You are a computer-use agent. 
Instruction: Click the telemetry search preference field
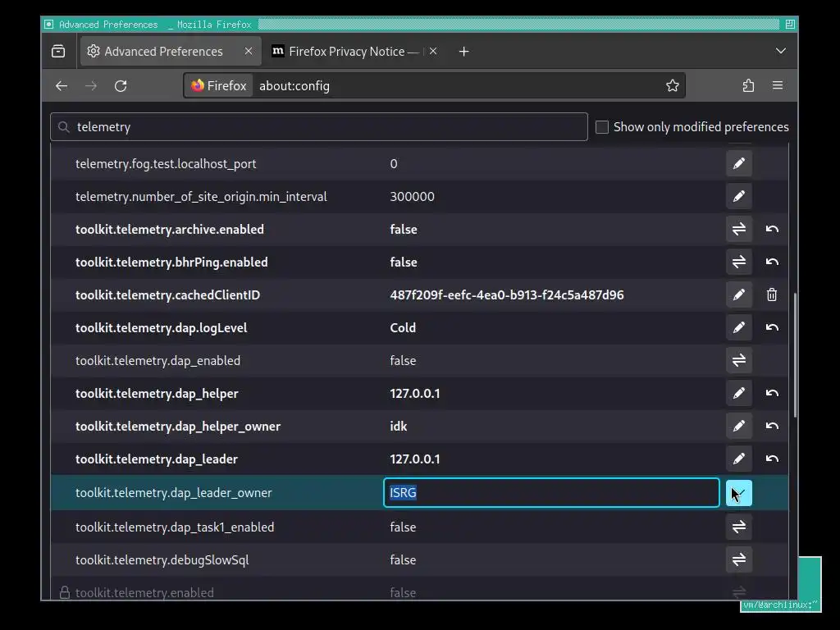[x=319, y=127]
